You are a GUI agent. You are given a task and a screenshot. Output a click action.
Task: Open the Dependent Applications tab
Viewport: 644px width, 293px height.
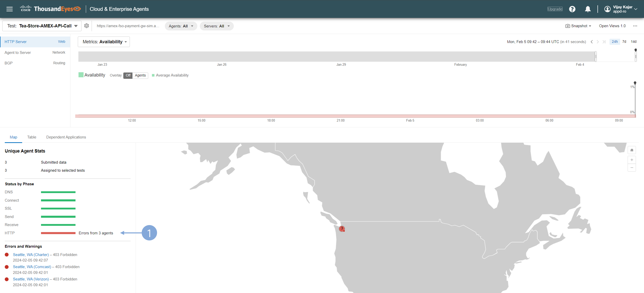click(x=66, y=137)
